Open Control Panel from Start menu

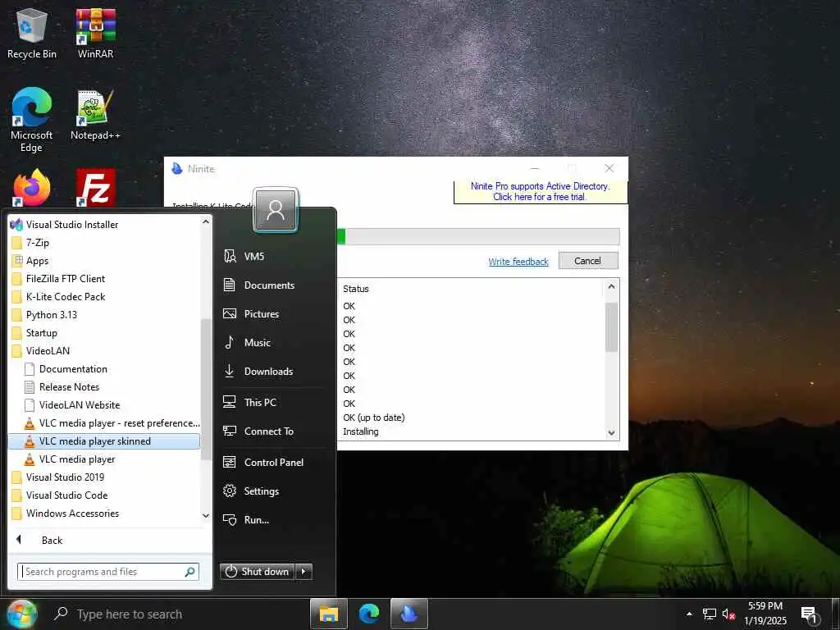coord(273,463)
